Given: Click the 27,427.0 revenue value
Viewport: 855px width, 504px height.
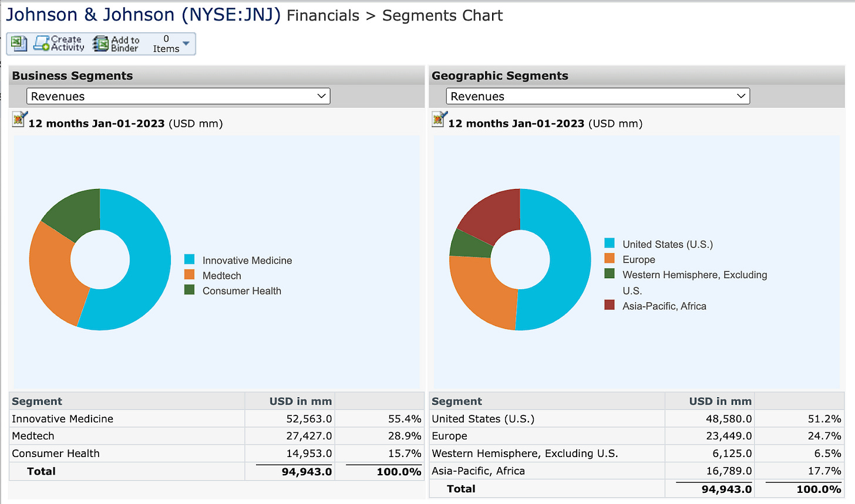Looking at the screenshot, I should tap(309, 436).
